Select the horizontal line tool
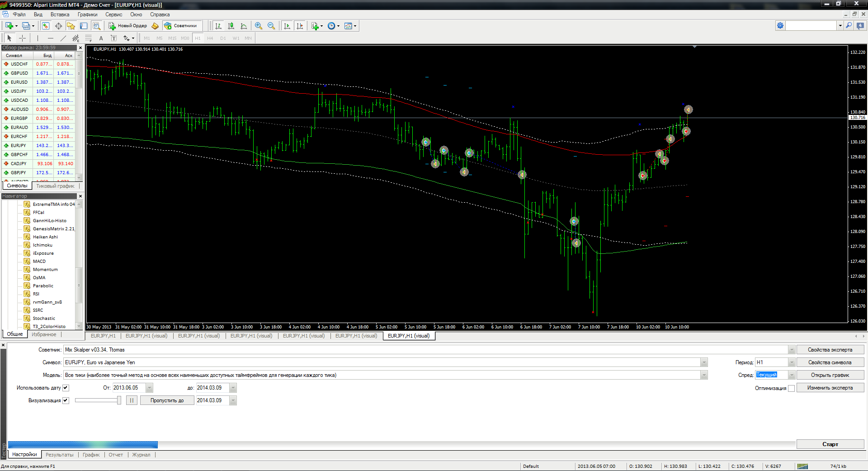This screenshot has width=868, height=471. click(x=50, y=38)
